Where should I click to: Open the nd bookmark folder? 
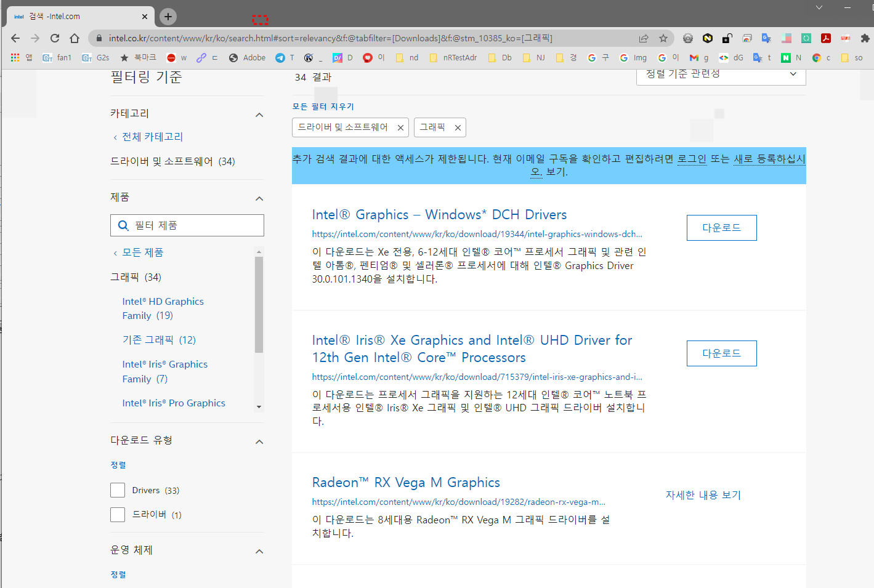point(407,57)
